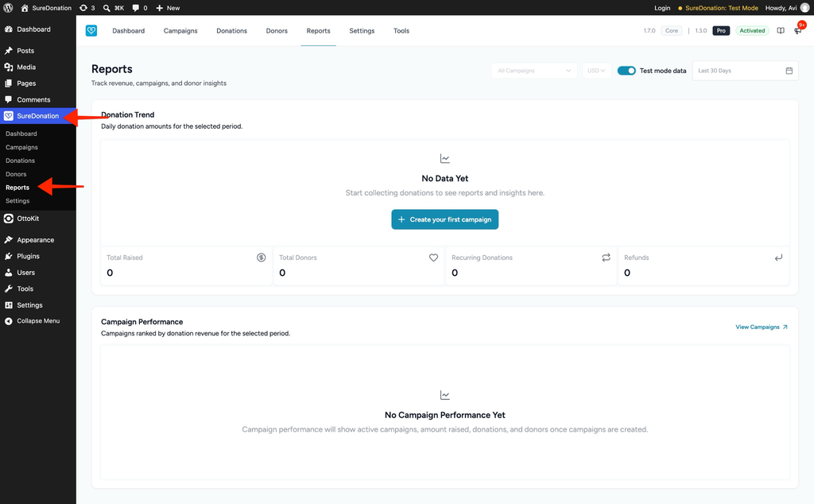This screenshot has height=504, width=814.
Task: Open the documentation book icon
Action: 781,31
